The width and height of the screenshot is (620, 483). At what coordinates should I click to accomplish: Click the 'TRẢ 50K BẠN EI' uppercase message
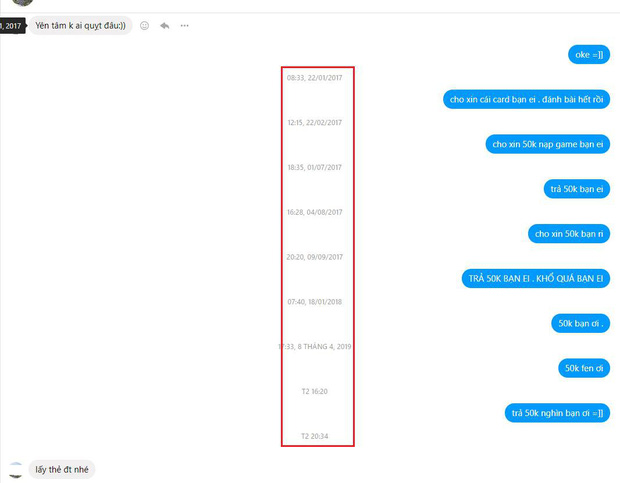[535, 279]
